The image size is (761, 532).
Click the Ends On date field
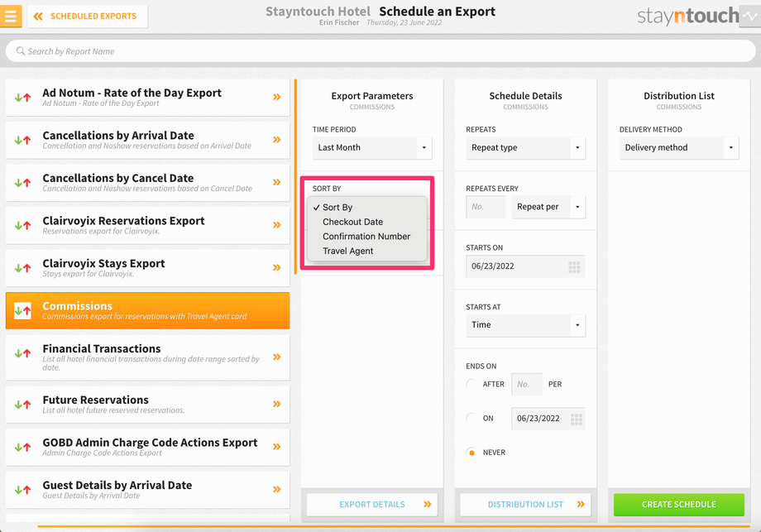click(x=548, y=419)
